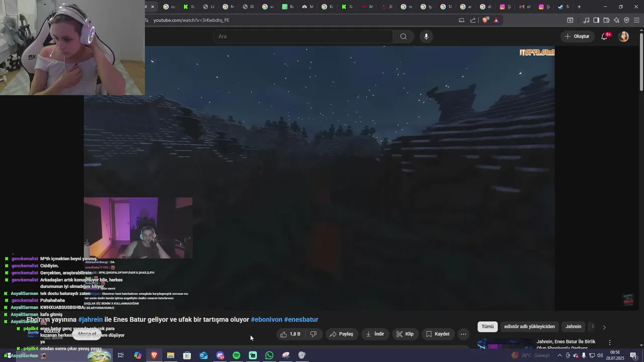The height and width of the screenshot is (362, 644).
Task: Click the Klip button
Action: pos(405,334)
